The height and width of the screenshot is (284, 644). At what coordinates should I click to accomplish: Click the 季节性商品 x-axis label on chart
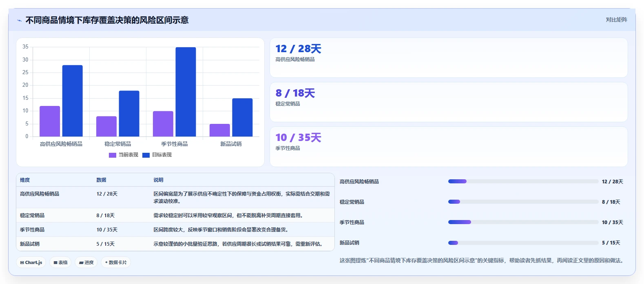coord(174,144)
